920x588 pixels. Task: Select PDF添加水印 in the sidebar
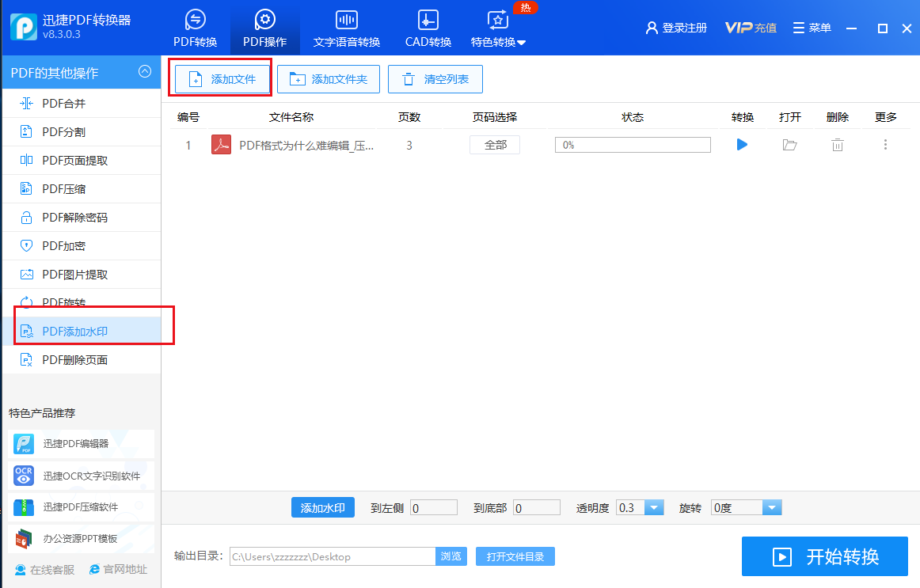(x=82, y=332)
